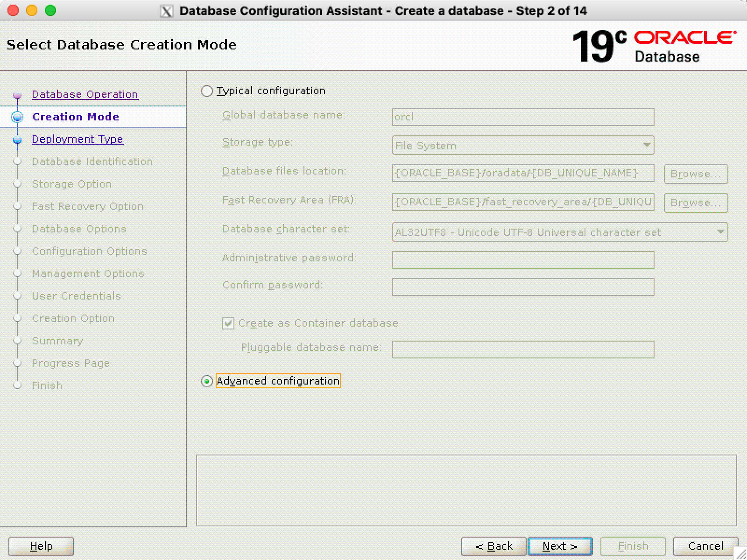The height and width of the screenshot is (560, 747).
Task: Expand the Database character set dropdown
Action: click(x=560, y=232)
